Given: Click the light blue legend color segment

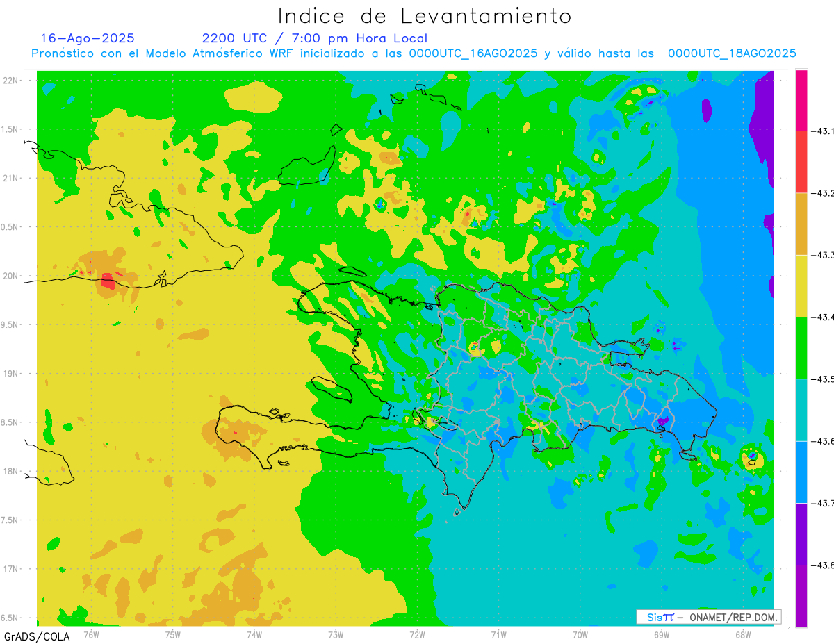Looking at the screenshot, I should pos(801,472).
